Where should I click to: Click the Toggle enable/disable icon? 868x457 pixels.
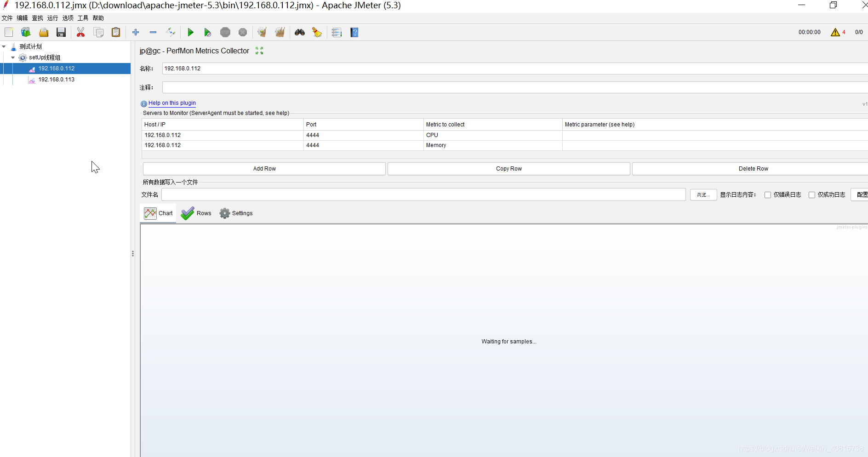[171, 32]
